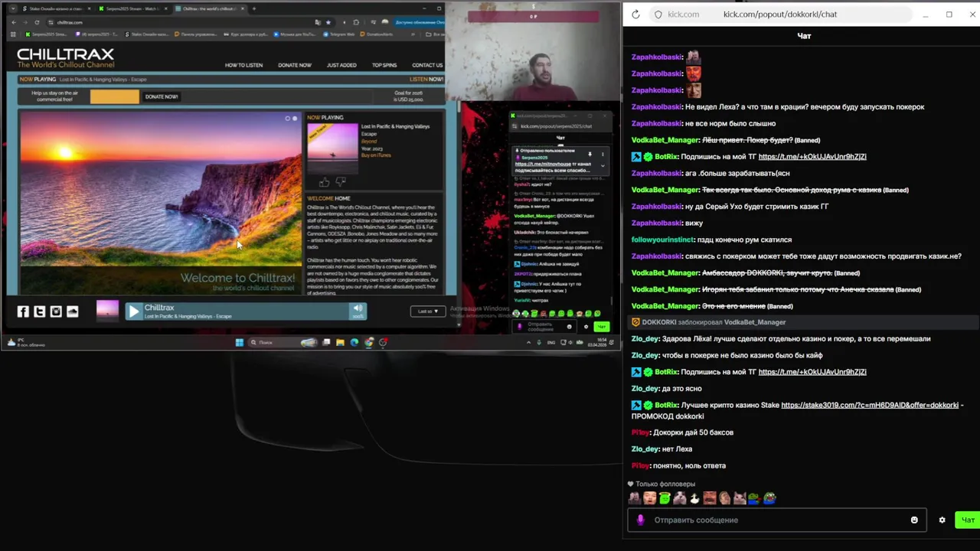This screenshot has width=980, height=551.
Task: Click the kick.com/popout/dokkorki/chat address
Action: tap(779, 14)
